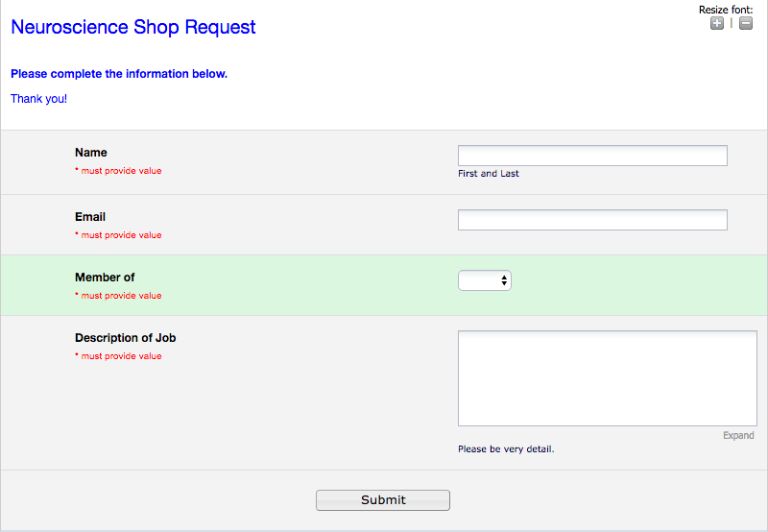Click the Member of label
This screenshot has width=768, height=532.
[x=105, y=278]
